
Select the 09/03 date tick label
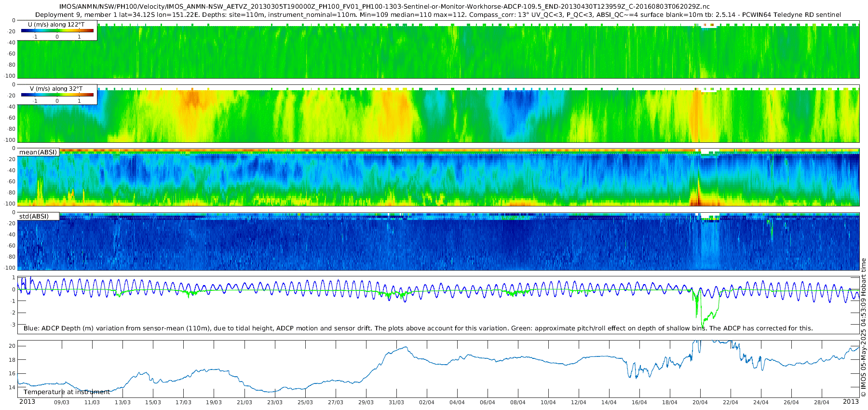(x=62, y=402)
